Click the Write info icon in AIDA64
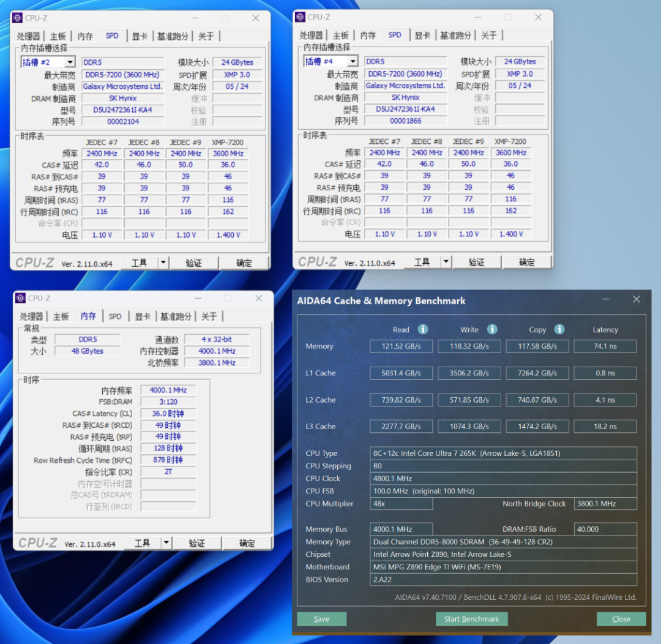This screenshot has width=661, height=644. (492, 329)
